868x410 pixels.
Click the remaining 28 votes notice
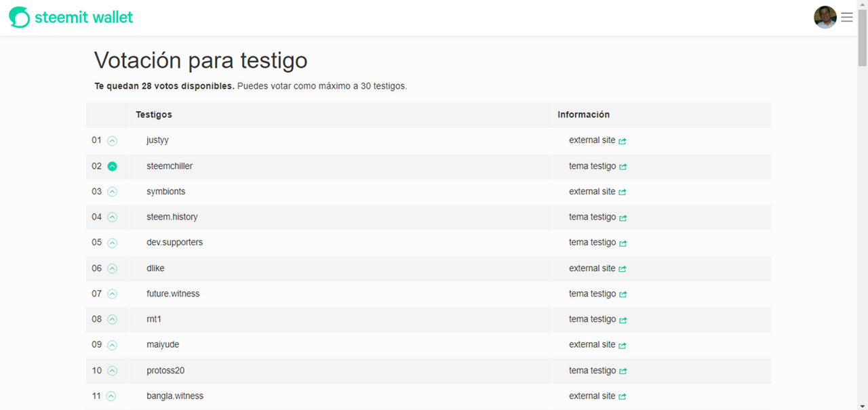point(165,86)
